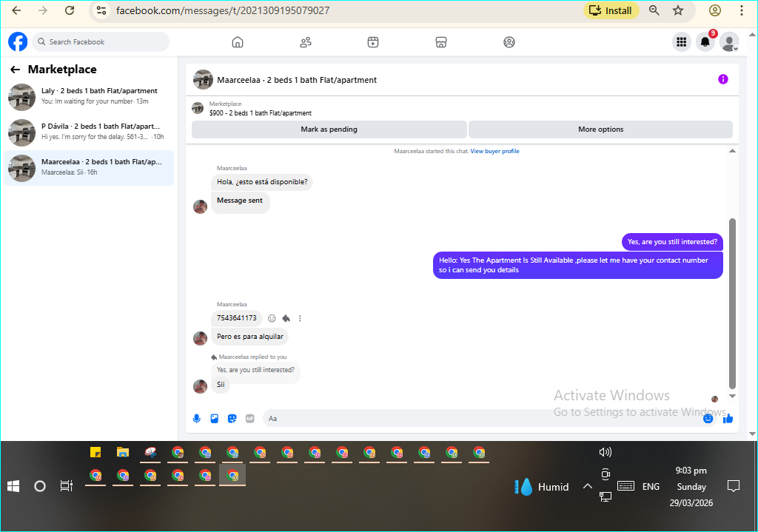This screenshot has width=758, height=532.
Task: Reply to the 7543641173 message
Action: [x=286, y=318]
